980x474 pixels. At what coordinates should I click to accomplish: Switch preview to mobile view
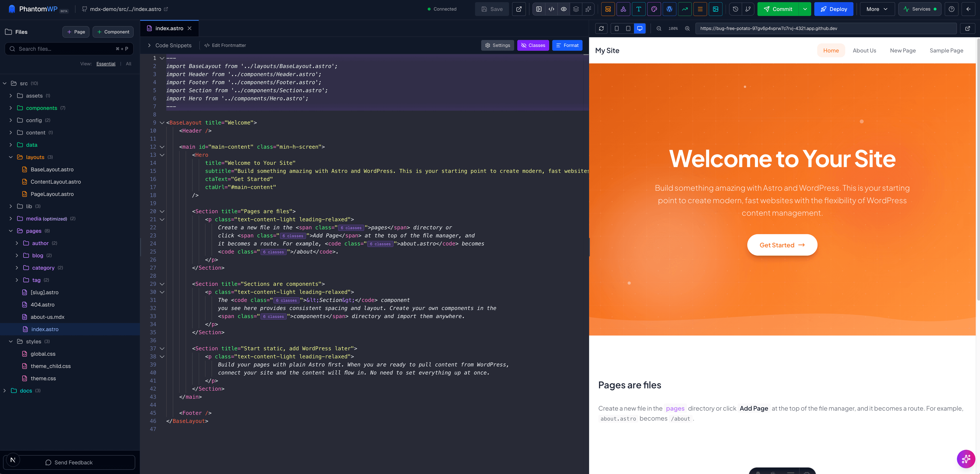[x=617, y=28]
